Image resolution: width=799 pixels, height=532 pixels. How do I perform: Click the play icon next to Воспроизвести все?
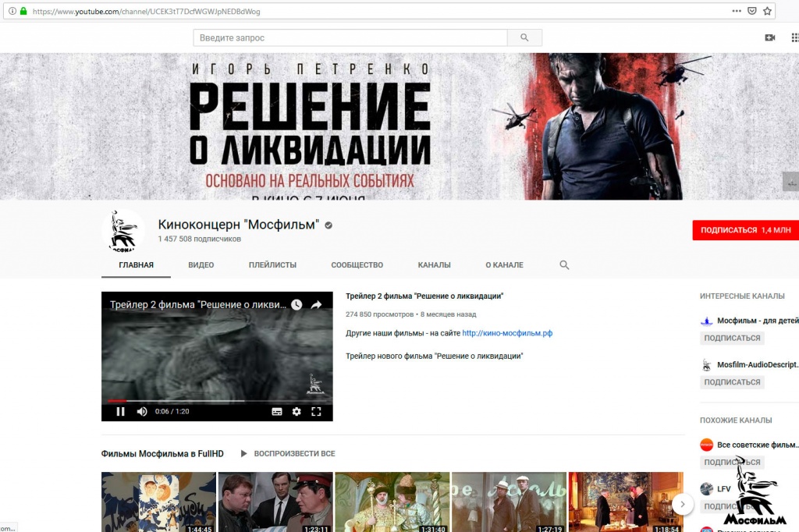tap(243, 453)
